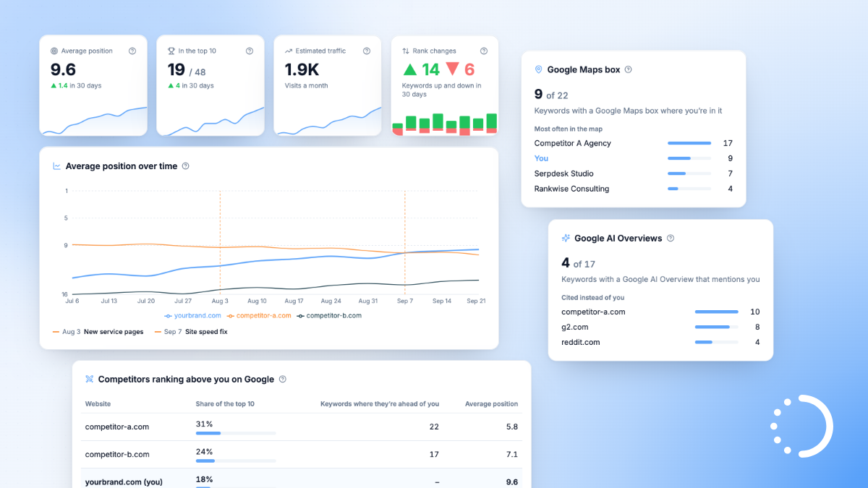Click the help icon beside Average position

pyautogui.click(x=132, y=51)
